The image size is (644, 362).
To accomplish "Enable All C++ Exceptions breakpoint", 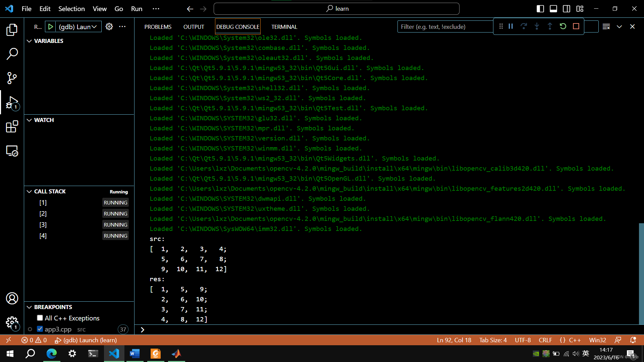I will [x=40, y=318].
